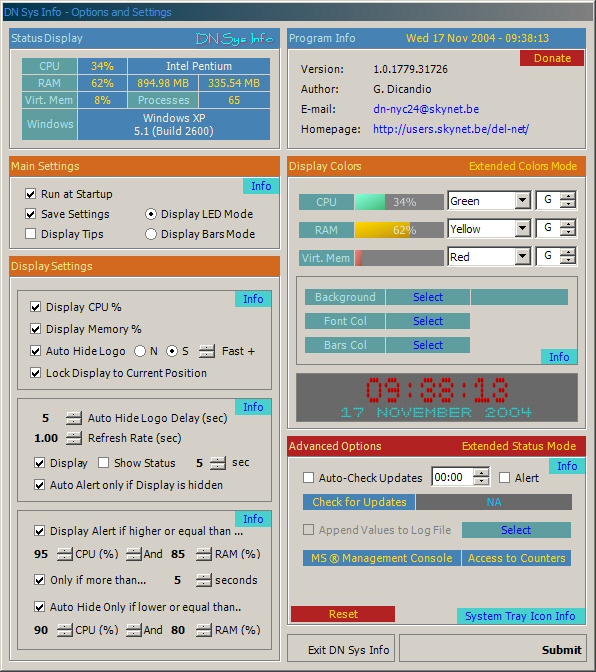Adjust Auto Hide Logo Delay spinner
This screenshot has height=672, width=596.
[x=74, y=418]
